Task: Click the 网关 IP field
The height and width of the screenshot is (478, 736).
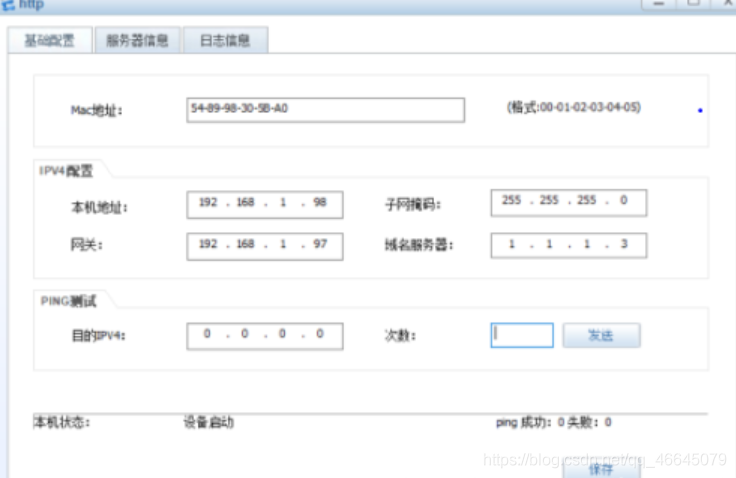Action: click(x=265, y=246)
